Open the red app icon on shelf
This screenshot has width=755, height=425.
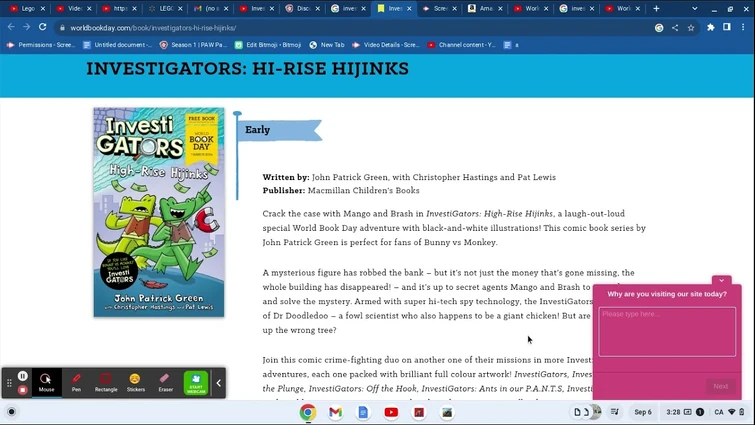pos(419,412)
